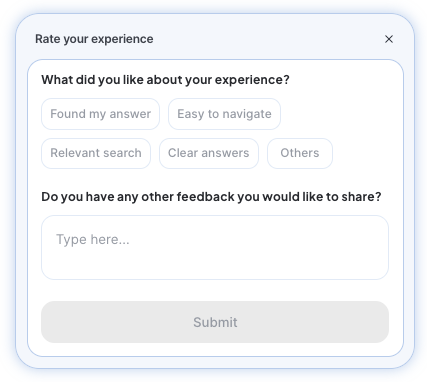This screenshot has width=427, height=382.
Task: Toggle the Easy to navigate option
Action: click(x=224, y=114)
